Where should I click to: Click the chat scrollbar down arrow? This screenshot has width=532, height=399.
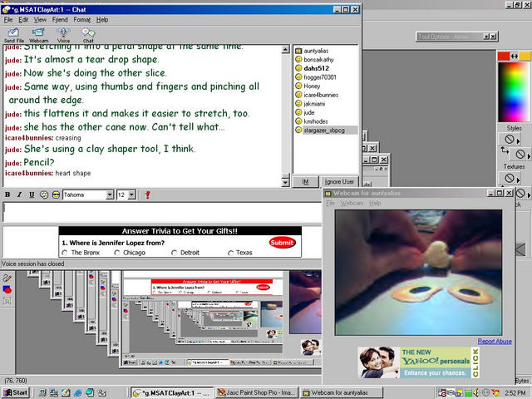285,183
